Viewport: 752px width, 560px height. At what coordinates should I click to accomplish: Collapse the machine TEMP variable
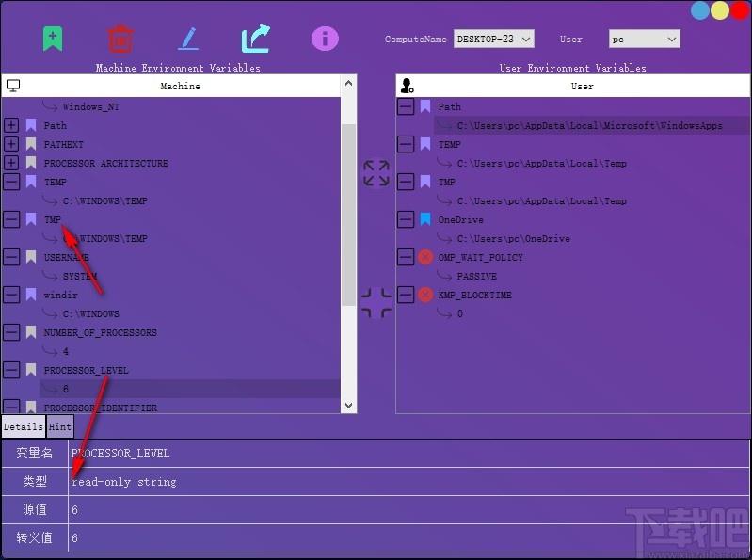(x=11, y=182)
